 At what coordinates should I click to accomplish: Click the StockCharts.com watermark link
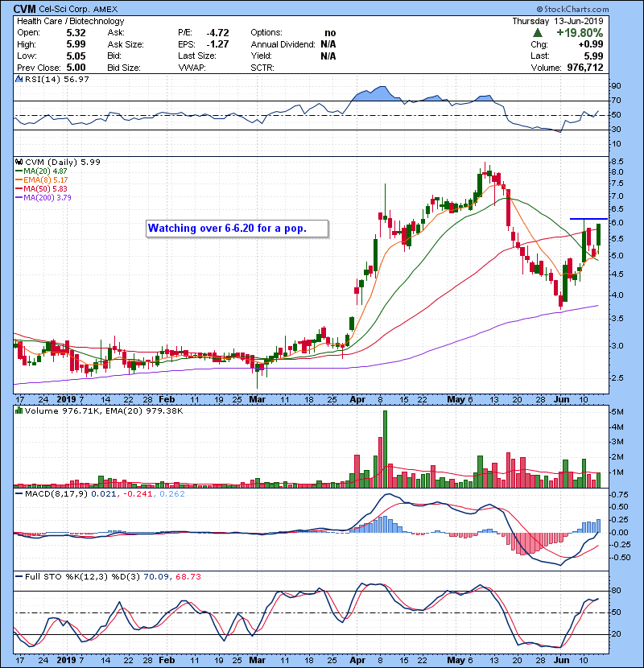(572, 9)
